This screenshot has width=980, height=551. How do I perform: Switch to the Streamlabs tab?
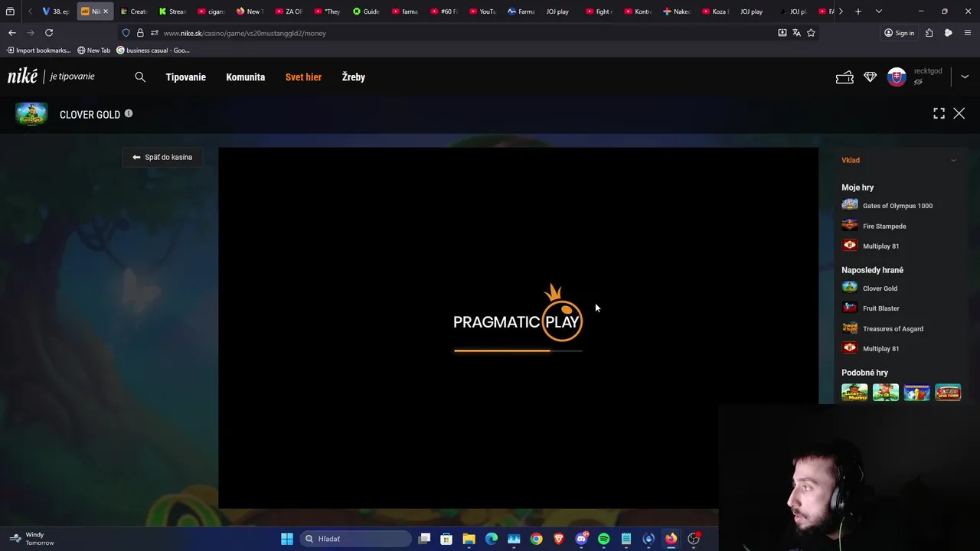[x=172, y=11]
